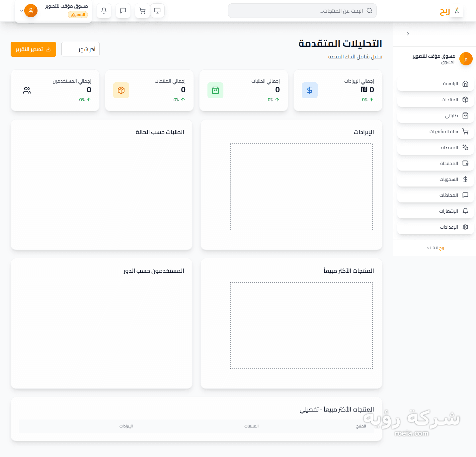Click the المسوق role badge in top bar
This screenshot has width=476, height=457.
pos(78,15)
